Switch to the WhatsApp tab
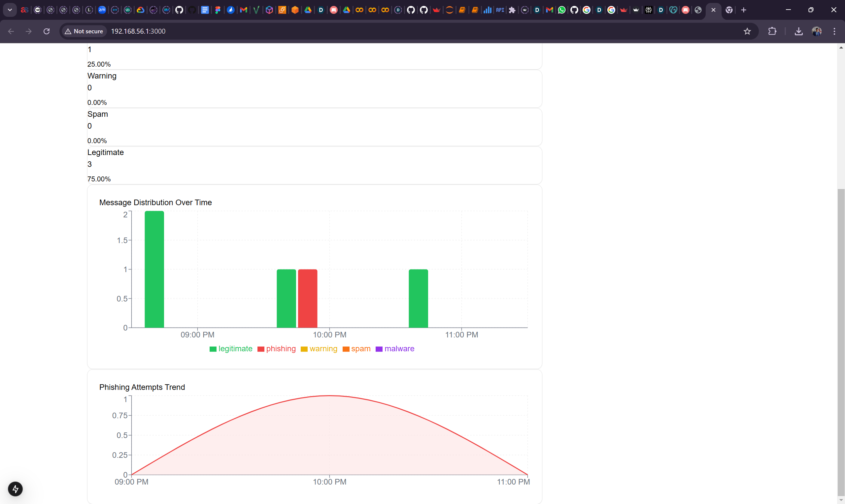The image size is (845, 504). coord(562,10)
